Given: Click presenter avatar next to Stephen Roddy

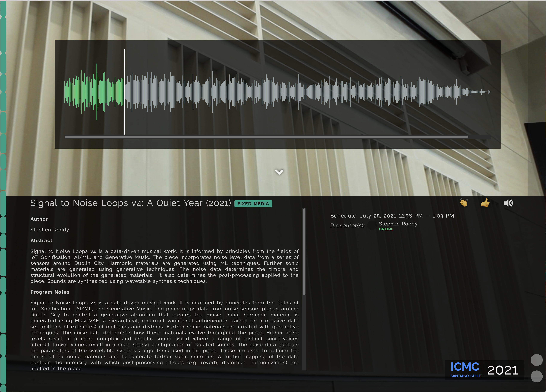Looking at the screenshot, I should pos(372,225).
